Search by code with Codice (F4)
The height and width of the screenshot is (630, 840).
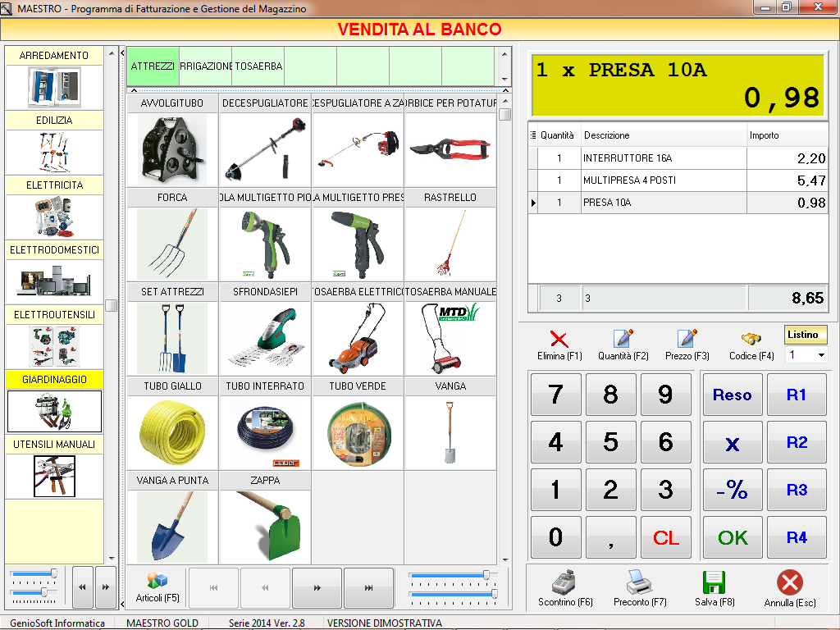pos(751,340)
